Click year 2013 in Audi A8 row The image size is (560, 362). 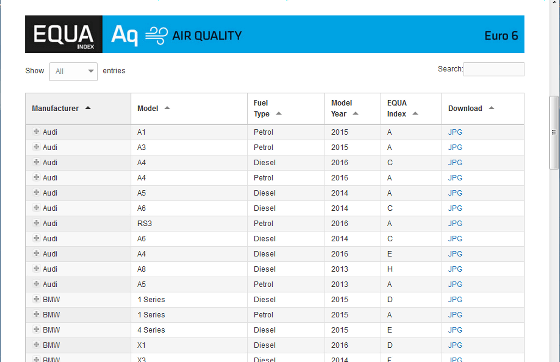340,269
